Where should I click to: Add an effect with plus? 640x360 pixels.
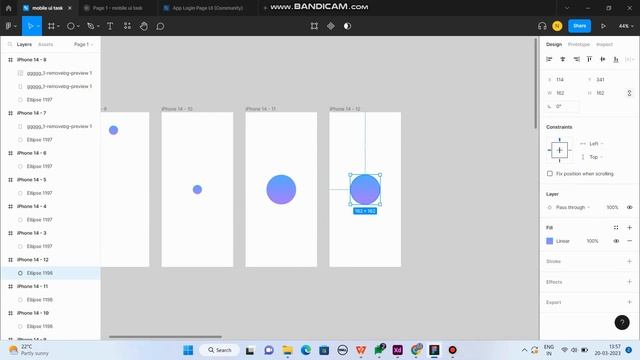629,282
